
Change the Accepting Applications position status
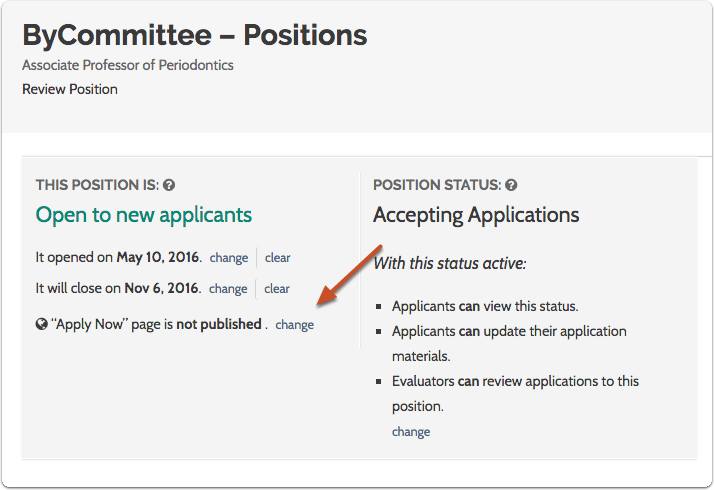411,432
